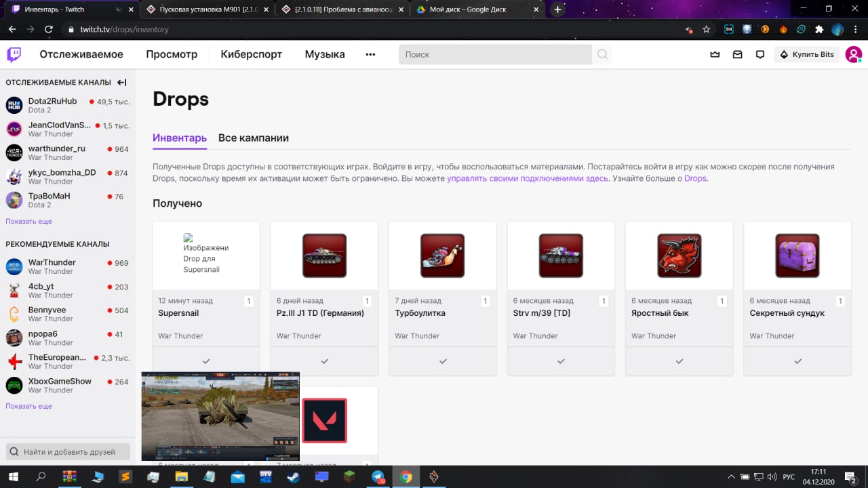This screenshot has width=868, height=488.
Task: Switch to Мой диск Google Диск tab
Action: coord(477,9)
